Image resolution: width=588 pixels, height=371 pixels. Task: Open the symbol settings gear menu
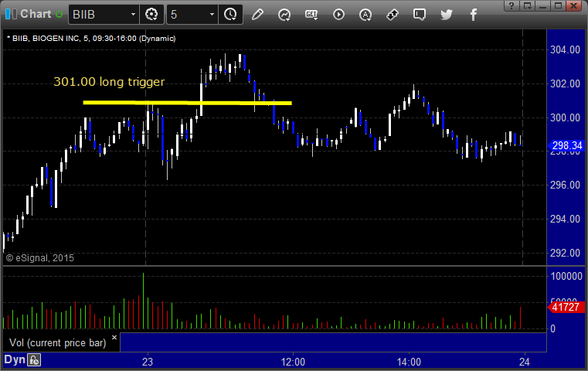(151, 15)
